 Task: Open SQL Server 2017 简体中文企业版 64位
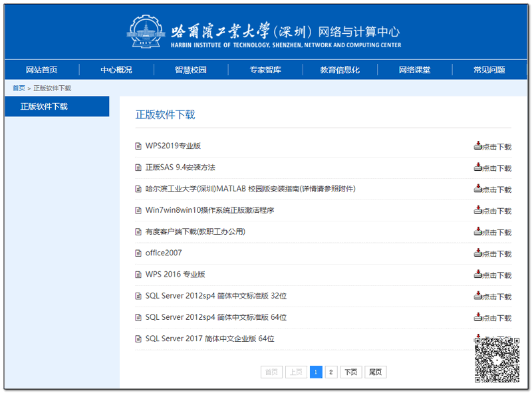tap(209, 338)
